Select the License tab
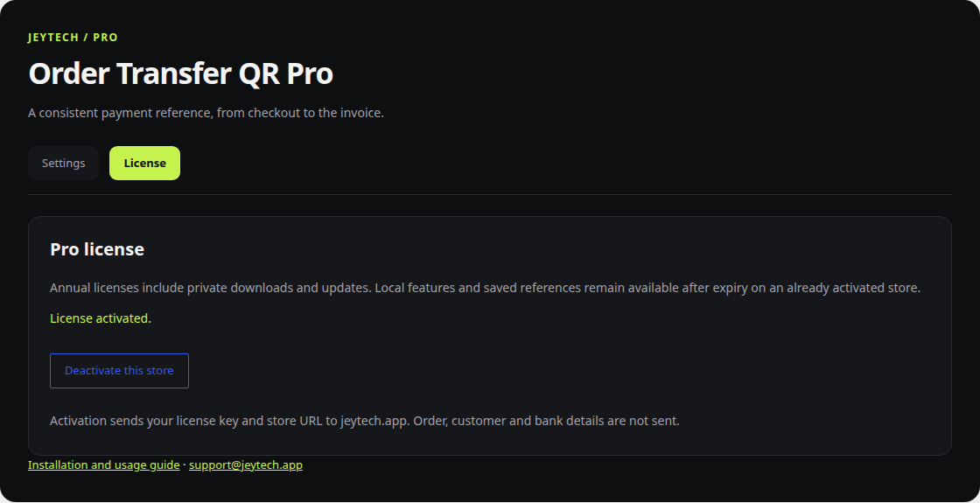Image resolution: width=980 pixels, height=503 pixels. click(145, 163)
